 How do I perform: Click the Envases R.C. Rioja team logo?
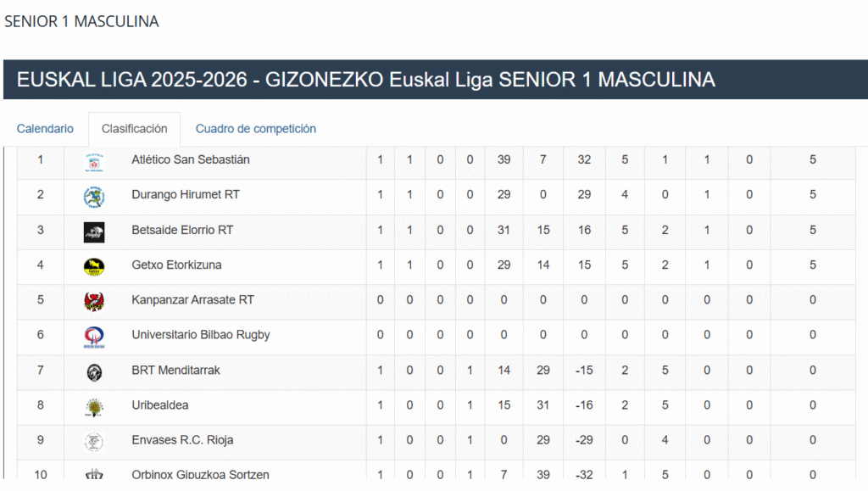(94, 442)
